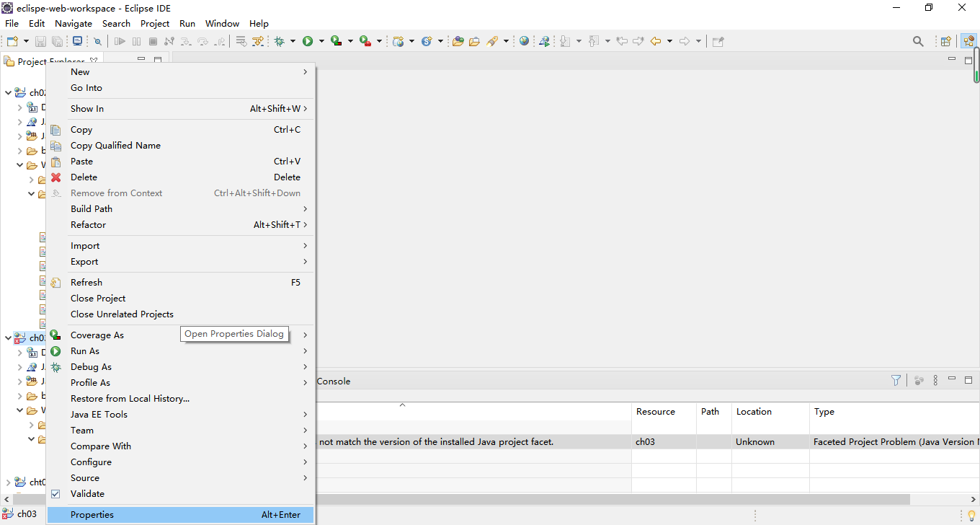The width and height of the screenshot is (980, 525).
Task: Activate the Java EE perspective icon
Action: coord(969,41)
